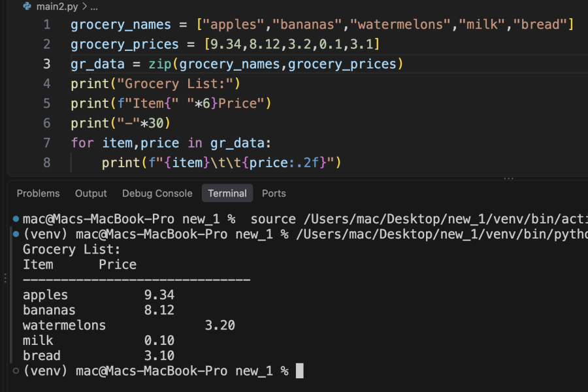This screenshot has width=588, height=392.
Task: Click the blue dot beside the python command
Action: pos(16,234)
